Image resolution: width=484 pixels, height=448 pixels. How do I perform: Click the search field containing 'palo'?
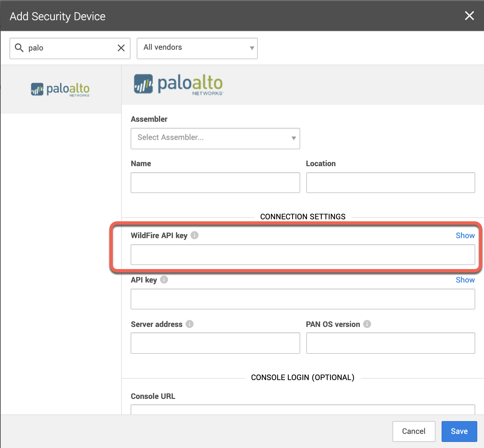[x=70, y=48]
